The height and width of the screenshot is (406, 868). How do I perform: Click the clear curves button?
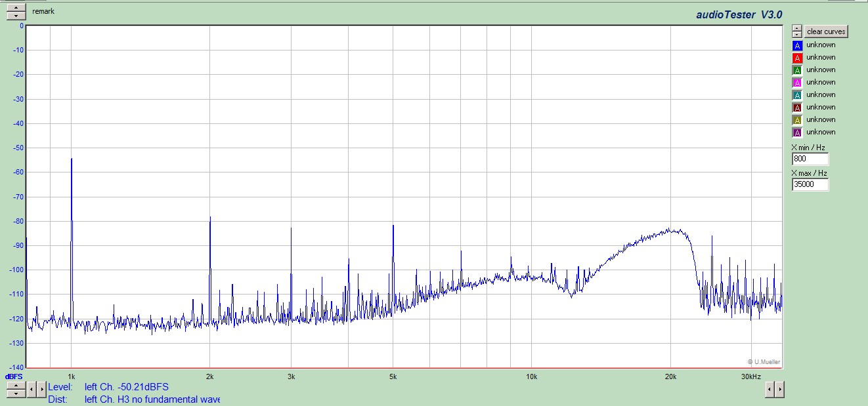coord(826,31)
